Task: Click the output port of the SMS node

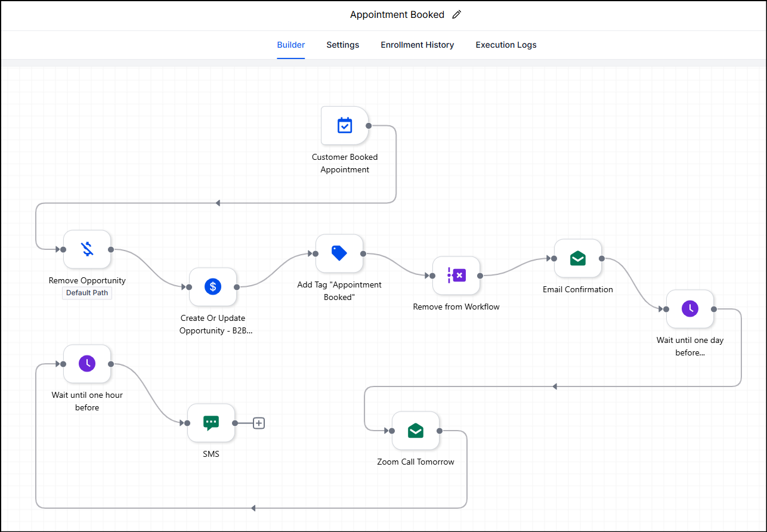Action: pyautogui.click(x=235, y=423)
